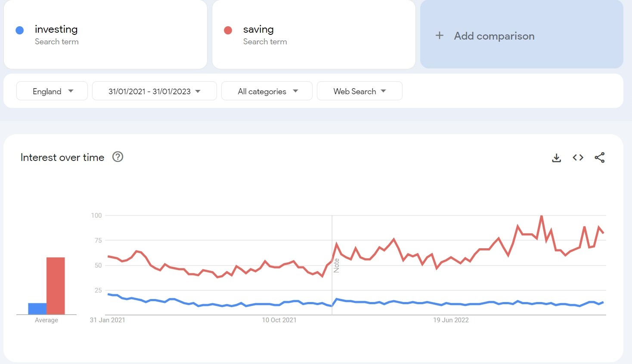Expand the All categories dropdown

click(x=266, y=91)
